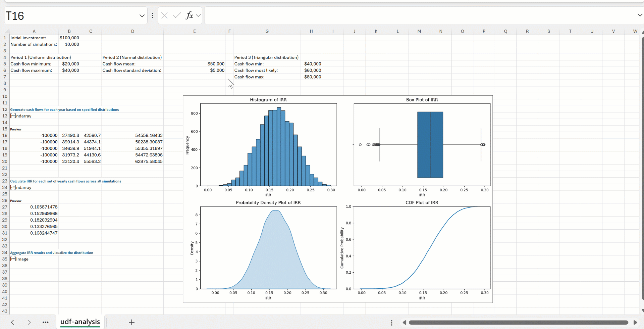Open the dropdown next to fx

199,15
